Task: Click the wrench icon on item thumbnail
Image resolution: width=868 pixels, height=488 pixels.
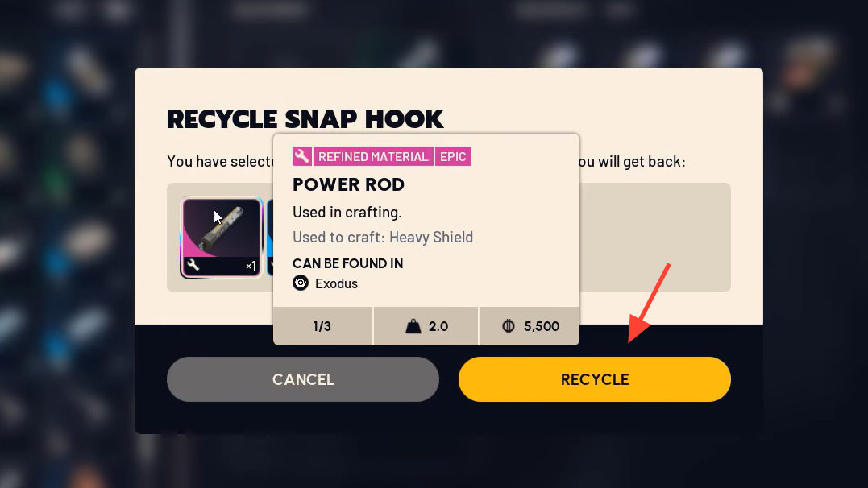Action: [x=193, y=266]
